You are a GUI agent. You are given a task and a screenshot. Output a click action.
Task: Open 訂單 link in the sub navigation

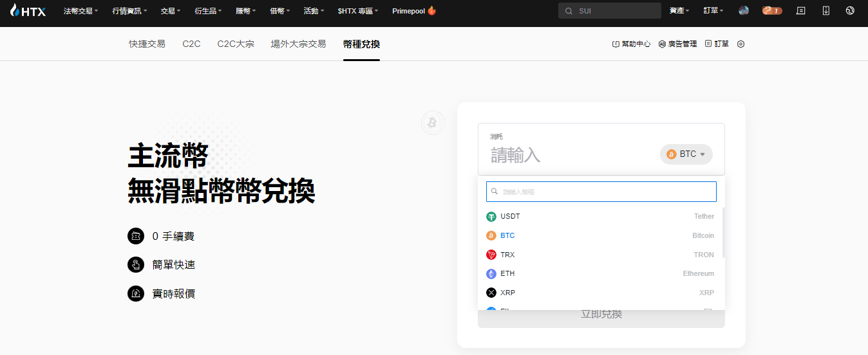(717, 44)
